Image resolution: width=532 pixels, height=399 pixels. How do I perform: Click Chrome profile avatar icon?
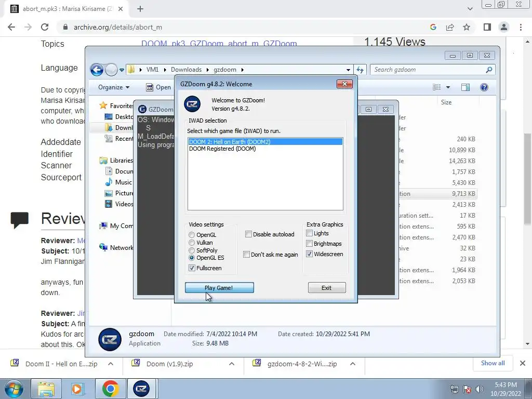tap(504, 27)
